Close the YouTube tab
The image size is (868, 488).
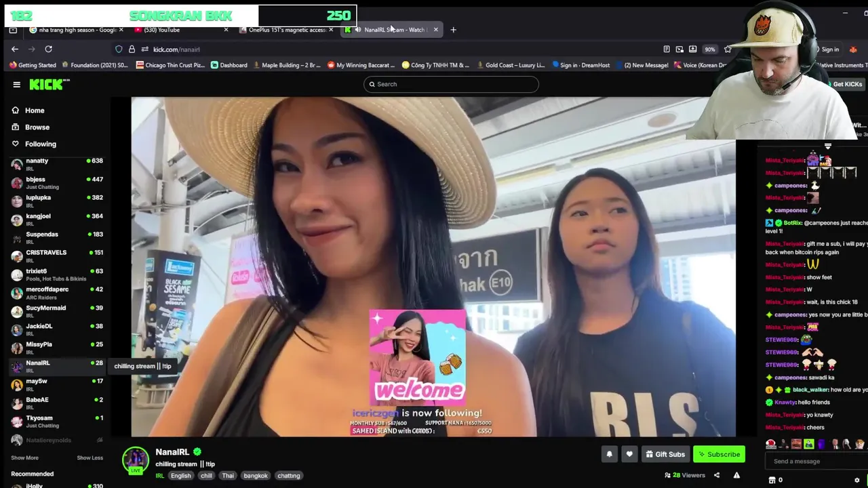click(x=226, y=30)
